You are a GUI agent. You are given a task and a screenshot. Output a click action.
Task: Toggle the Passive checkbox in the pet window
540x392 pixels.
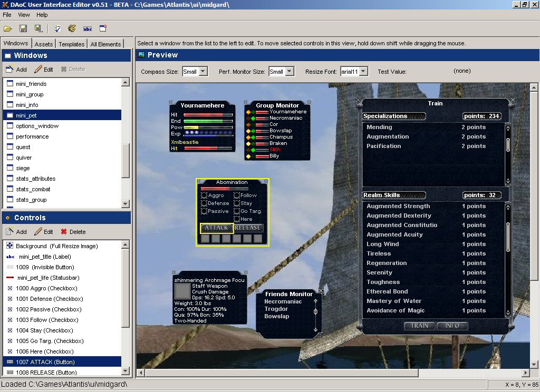point(204,211)
